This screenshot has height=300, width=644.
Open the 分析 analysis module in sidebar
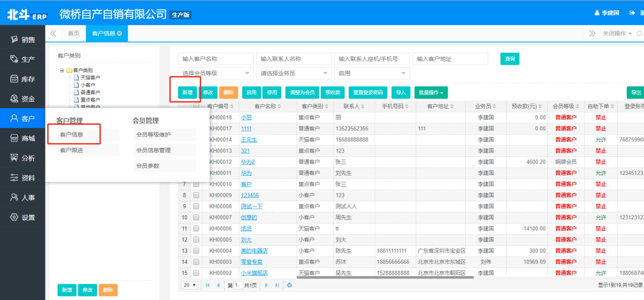[22, 158]
